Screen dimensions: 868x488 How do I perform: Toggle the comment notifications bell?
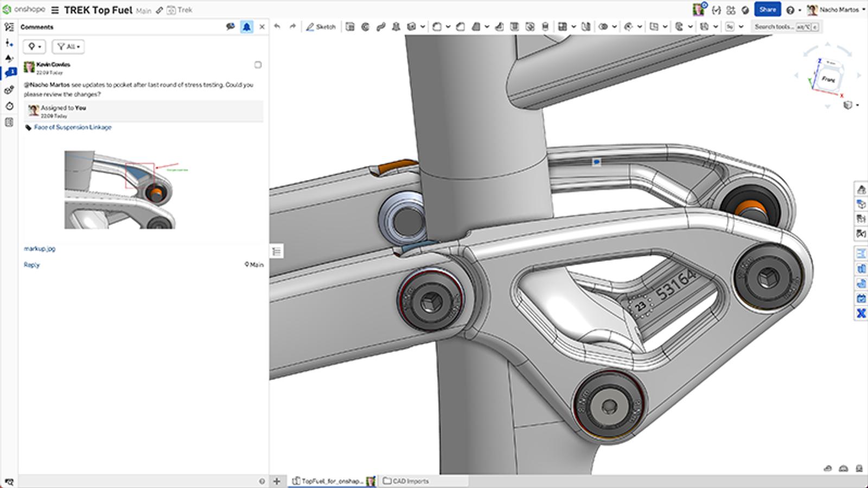click(x=247, y=27)
